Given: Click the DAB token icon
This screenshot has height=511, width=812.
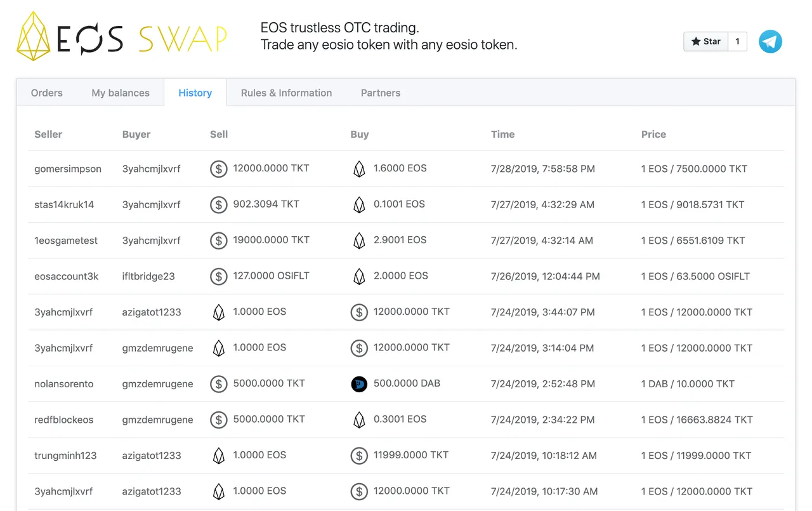Looking at the screenshot, I should click(x=359, y=384).
